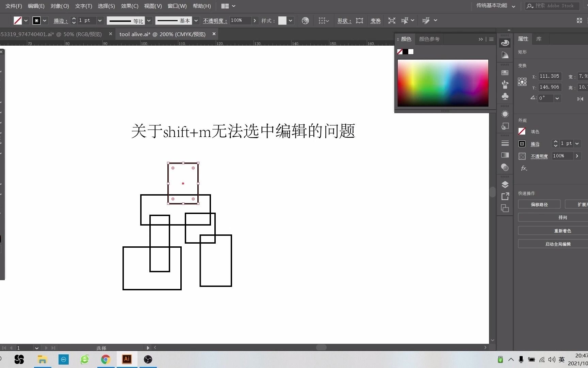Click the stroke swatch in Properties Appearance section
Image resolution: width=588 pixels, height=368 pixels.
[522, 144]
